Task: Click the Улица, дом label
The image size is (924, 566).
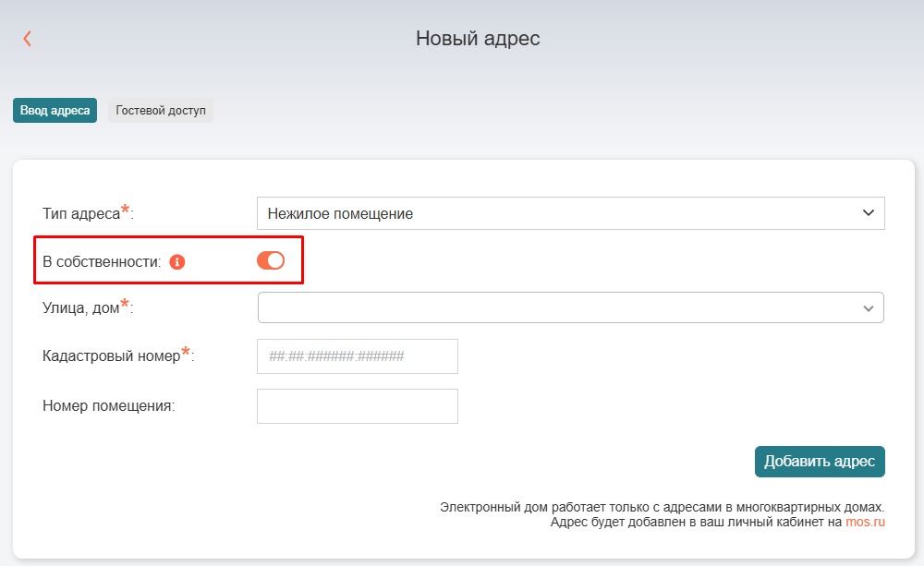Action: click(x=81, y=308)
